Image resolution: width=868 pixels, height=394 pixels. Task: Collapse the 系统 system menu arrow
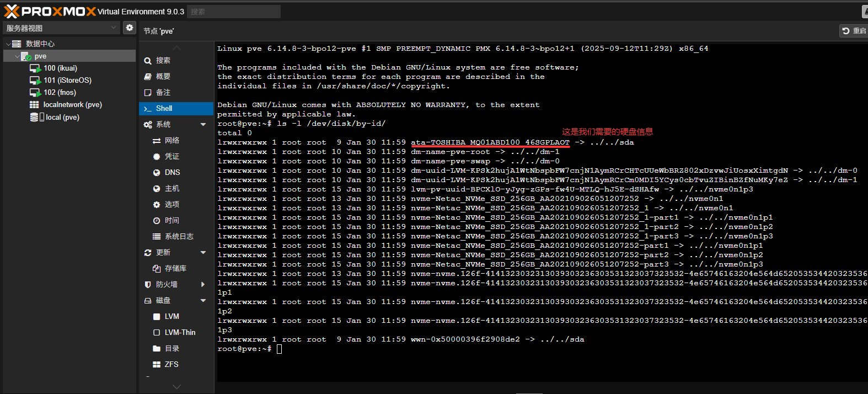(x=203, y=125)
